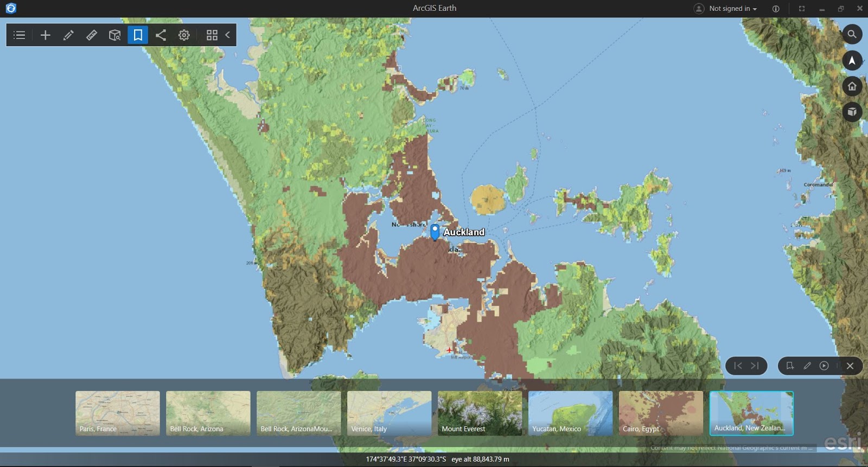Restore down the ArcGIS Earth window
The height and width of the screenshot is (467, 868).
point(841,9)
